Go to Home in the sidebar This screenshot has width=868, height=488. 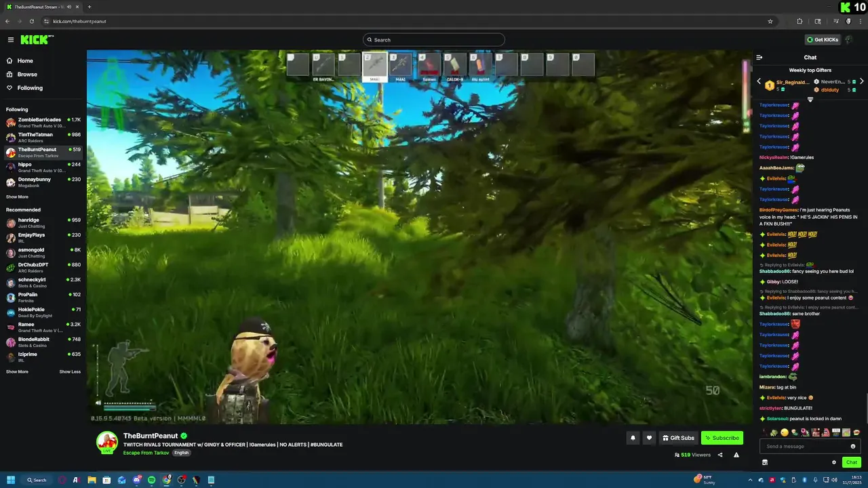pyautogui.click(x=25, y=61)
